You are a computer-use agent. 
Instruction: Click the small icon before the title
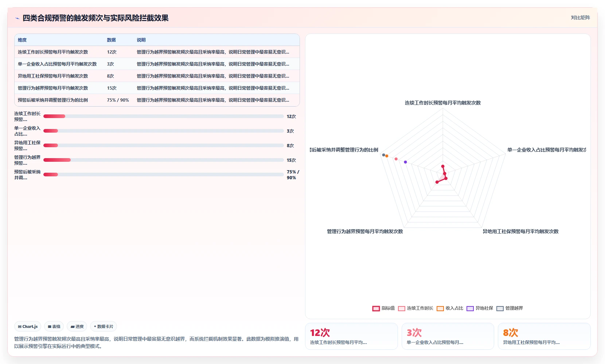(x=17, y=18)
